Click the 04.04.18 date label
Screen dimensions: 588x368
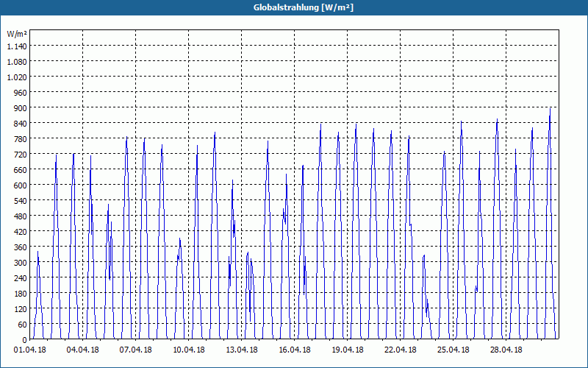(x=82, y=350)
